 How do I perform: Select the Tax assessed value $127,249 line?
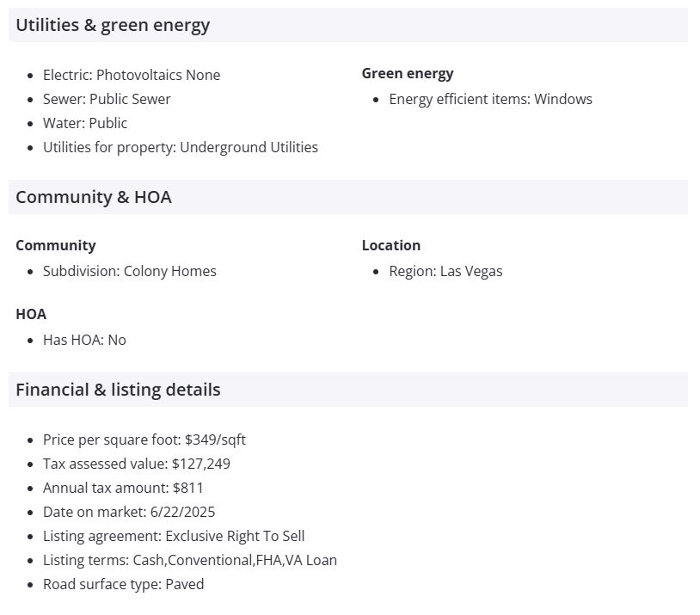coord(137,464)
